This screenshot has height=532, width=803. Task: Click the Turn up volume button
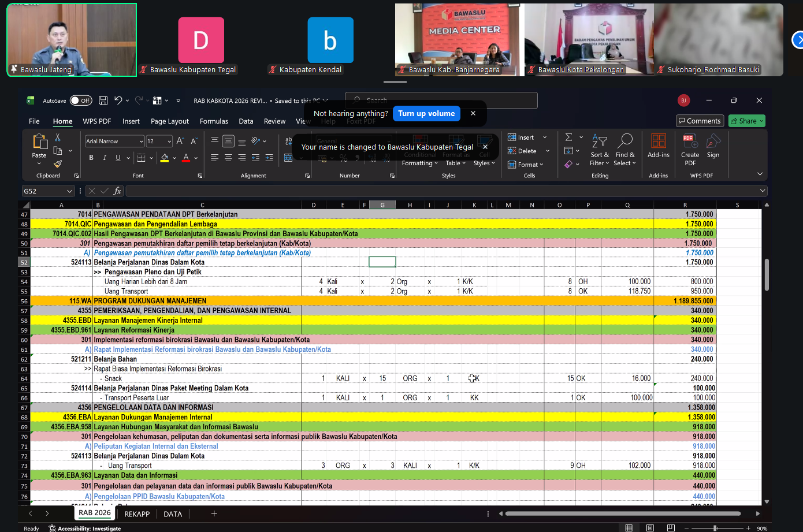coord(426,114)
